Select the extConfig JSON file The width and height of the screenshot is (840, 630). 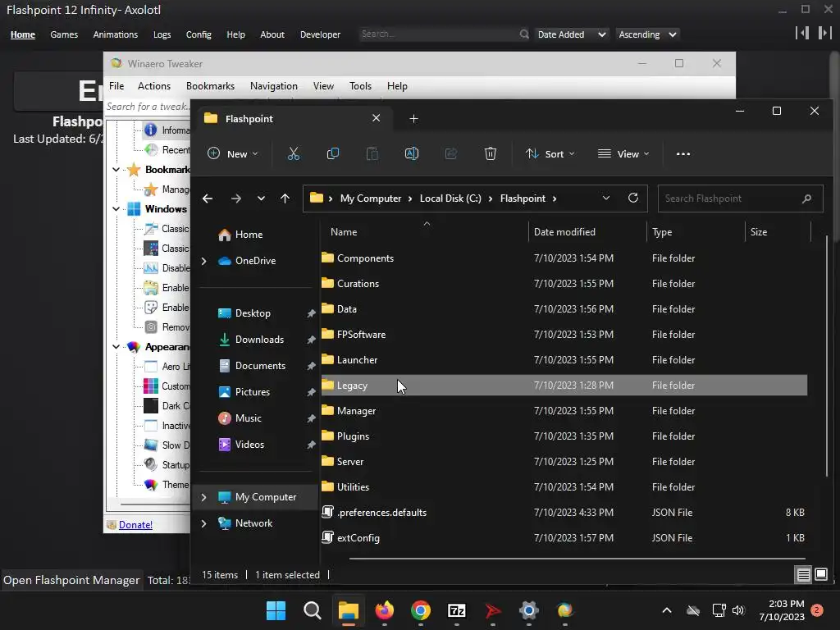tap(564, 538)
